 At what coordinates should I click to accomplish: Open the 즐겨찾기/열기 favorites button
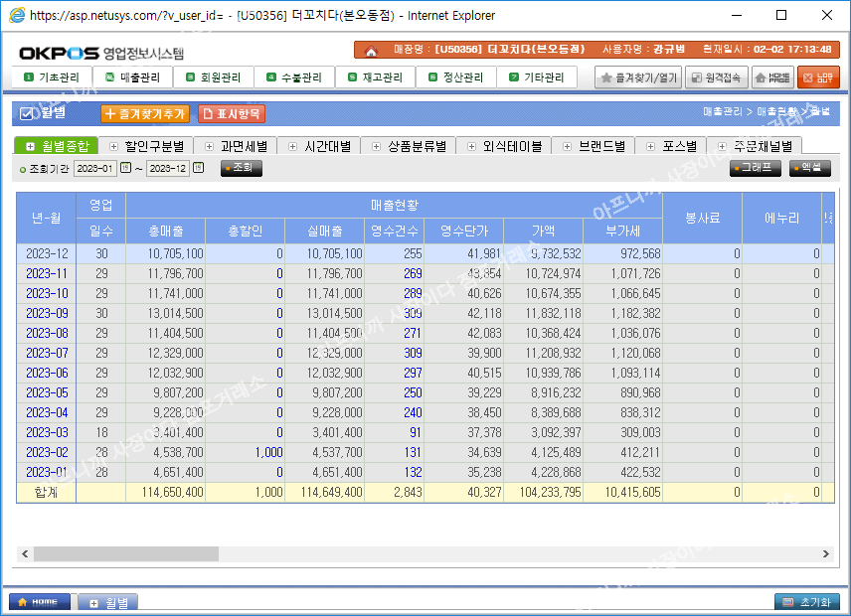(637, 77)
